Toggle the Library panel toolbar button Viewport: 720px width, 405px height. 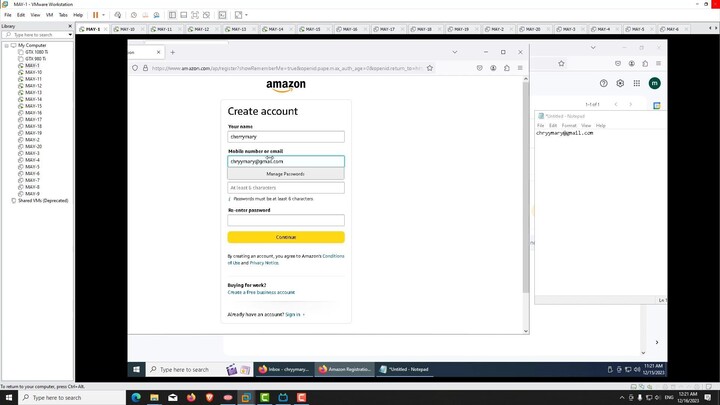coord(172,15)
